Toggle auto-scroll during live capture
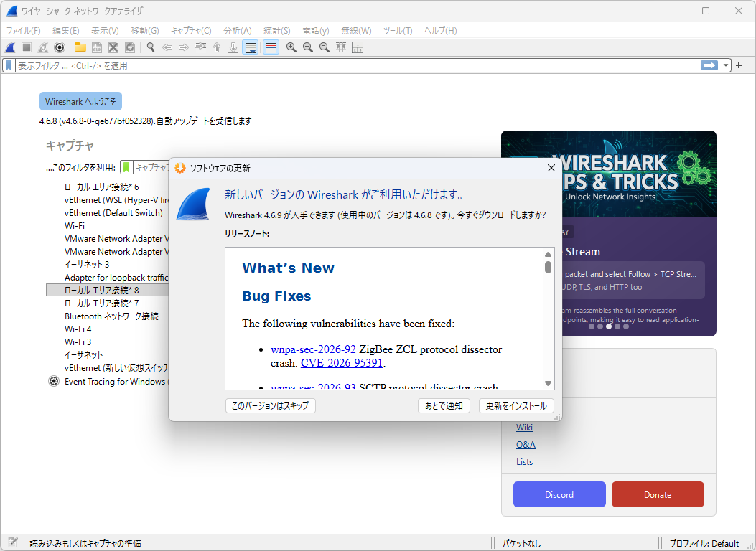756x551 pixels. (251, 47)
